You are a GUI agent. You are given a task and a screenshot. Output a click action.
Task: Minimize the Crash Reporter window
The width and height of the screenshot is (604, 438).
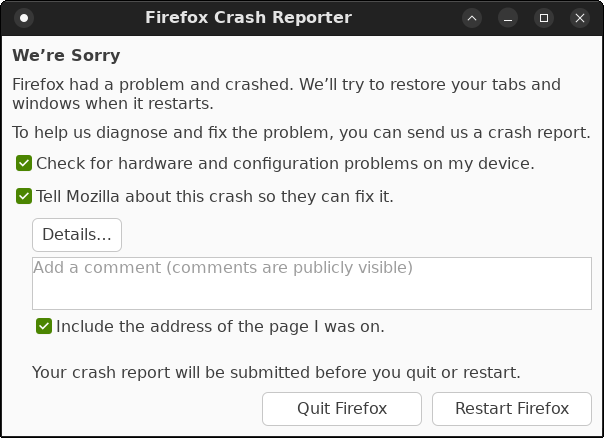pyautogui.click(x=508, y=18)
